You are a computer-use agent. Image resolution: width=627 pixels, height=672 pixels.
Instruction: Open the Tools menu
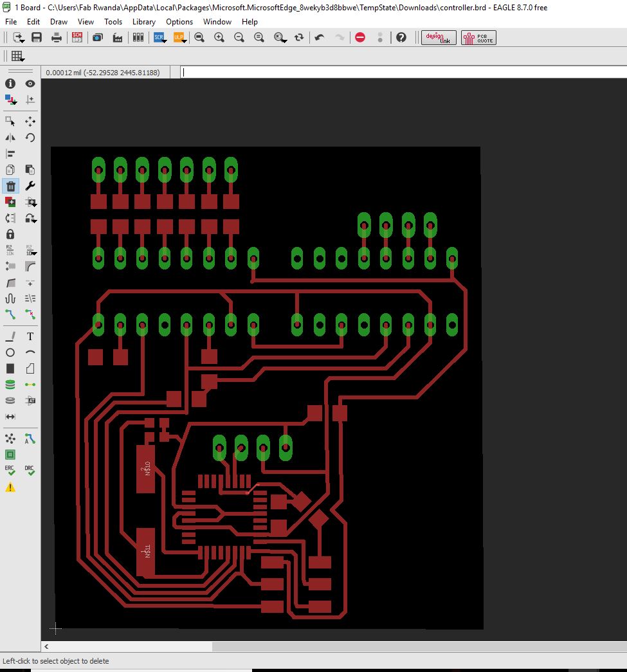coord(113,21)
